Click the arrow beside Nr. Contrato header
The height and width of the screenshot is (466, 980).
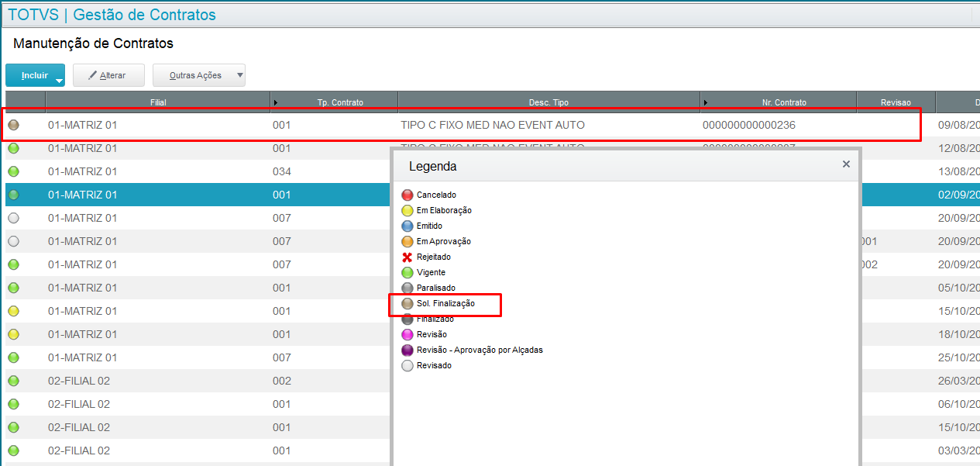(705, 102)
